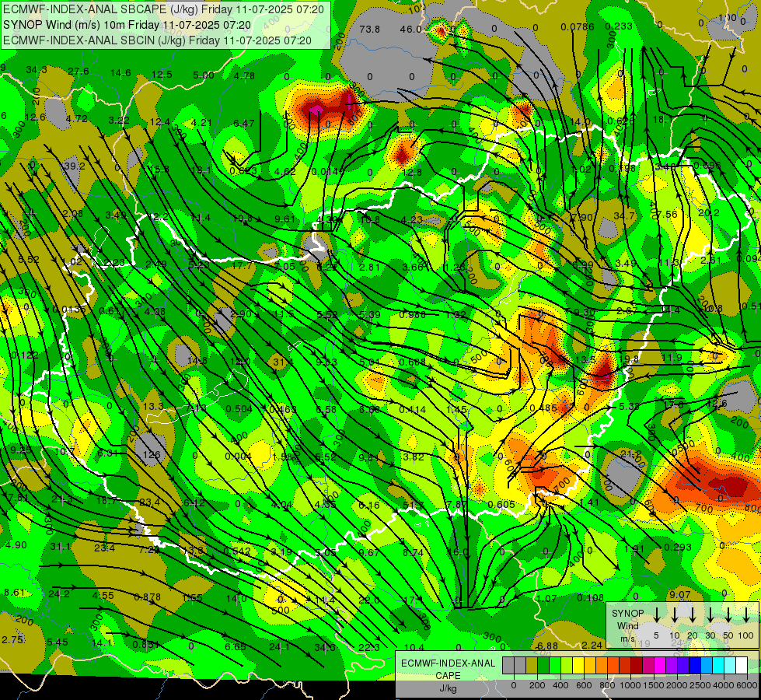
Task: Click the 2500 label on CAPE scale
Action: 700,685
